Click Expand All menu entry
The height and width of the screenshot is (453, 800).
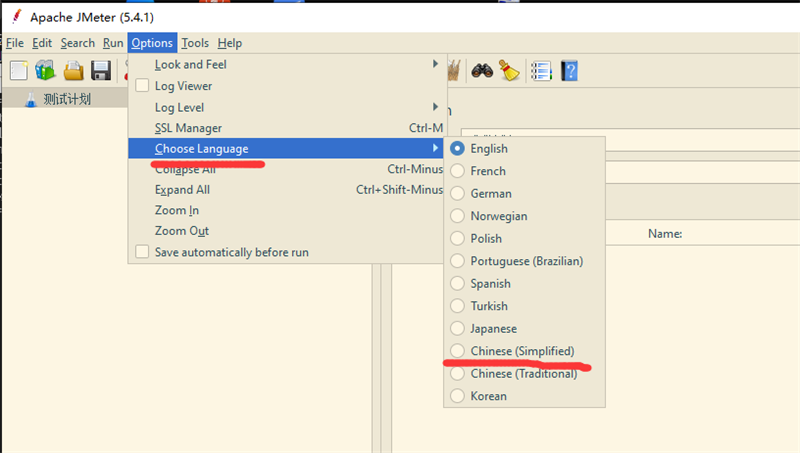click(x=286, y=189)
